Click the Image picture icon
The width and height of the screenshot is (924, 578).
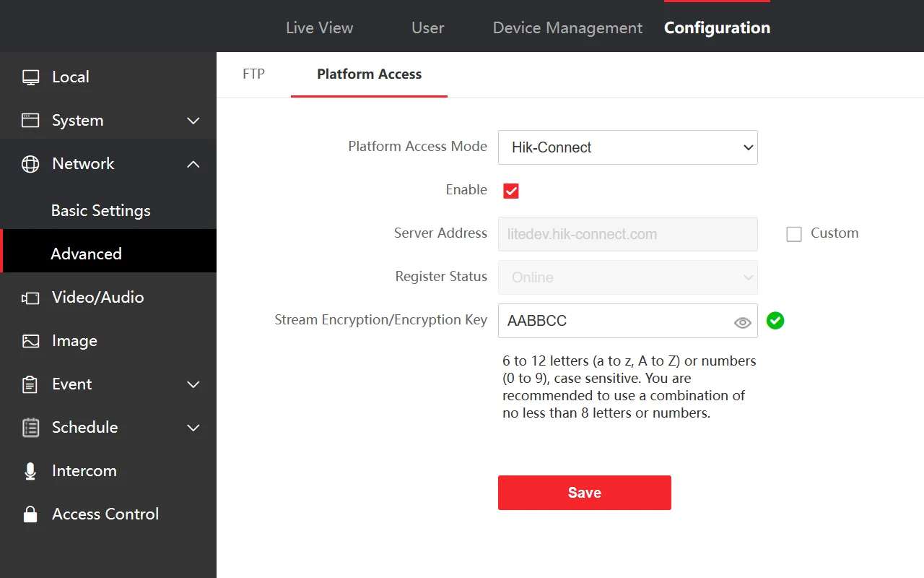[30, 341]
